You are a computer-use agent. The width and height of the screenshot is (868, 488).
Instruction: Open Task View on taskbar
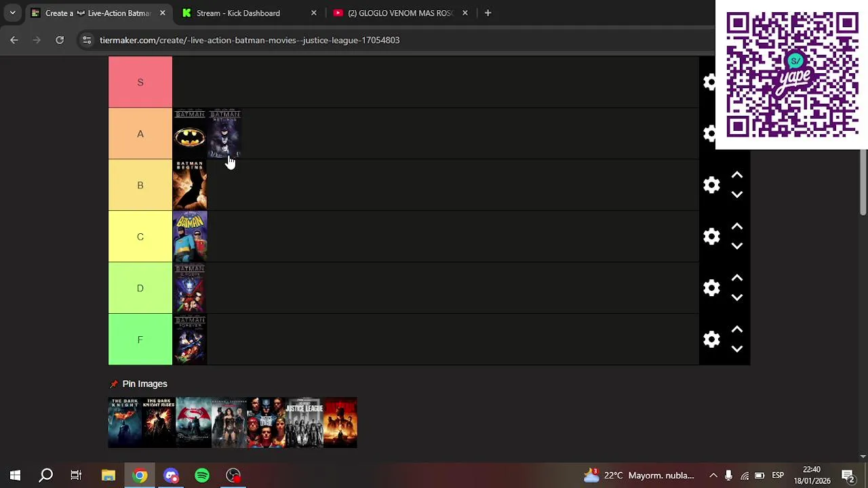(76, 475)
